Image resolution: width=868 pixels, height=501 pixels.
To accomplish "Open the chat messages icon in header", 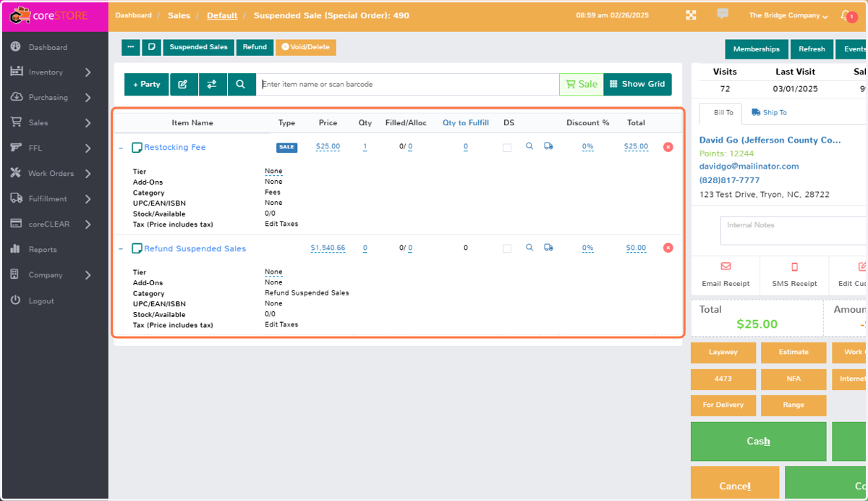I will point(722,14).
